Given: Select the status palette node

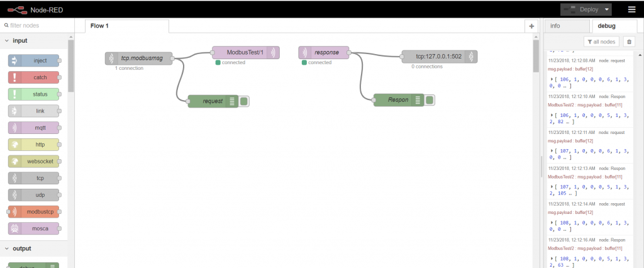Looking at the screenshot, I should click(34, 94).
